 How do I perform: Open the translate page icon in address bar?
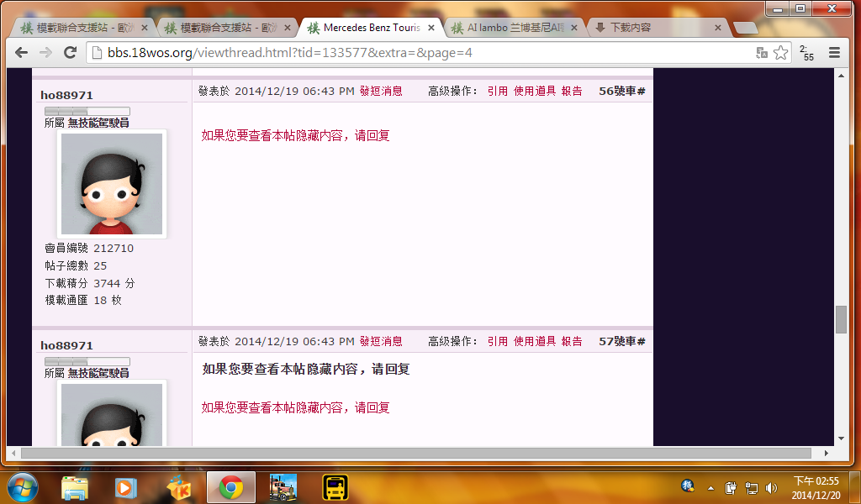pyautogui.click(x=762, y=53)
